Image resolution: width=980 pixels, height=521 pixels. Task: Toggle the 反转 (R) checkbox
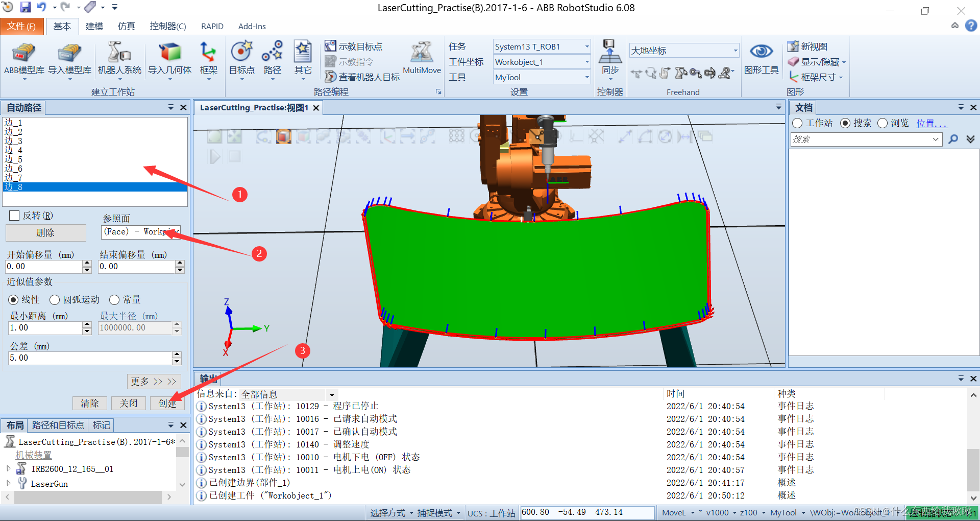[x=14, y=216]
